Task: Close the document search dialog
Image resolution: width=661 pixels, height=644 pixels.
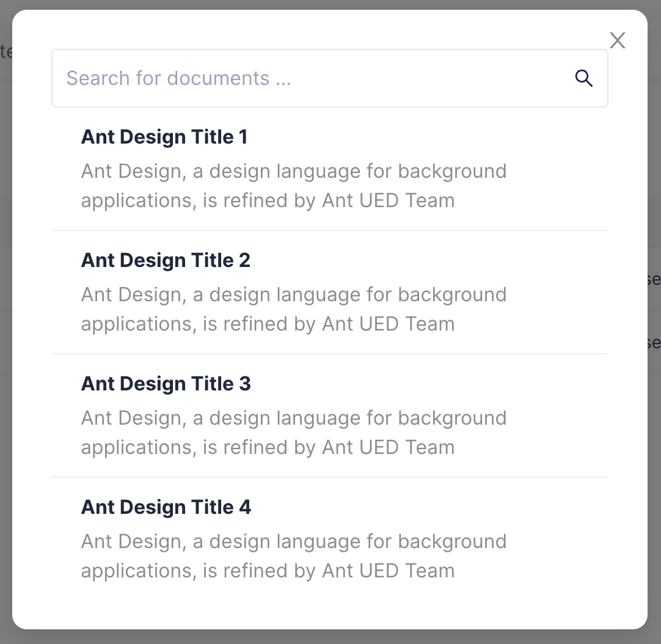Action: 618,40
